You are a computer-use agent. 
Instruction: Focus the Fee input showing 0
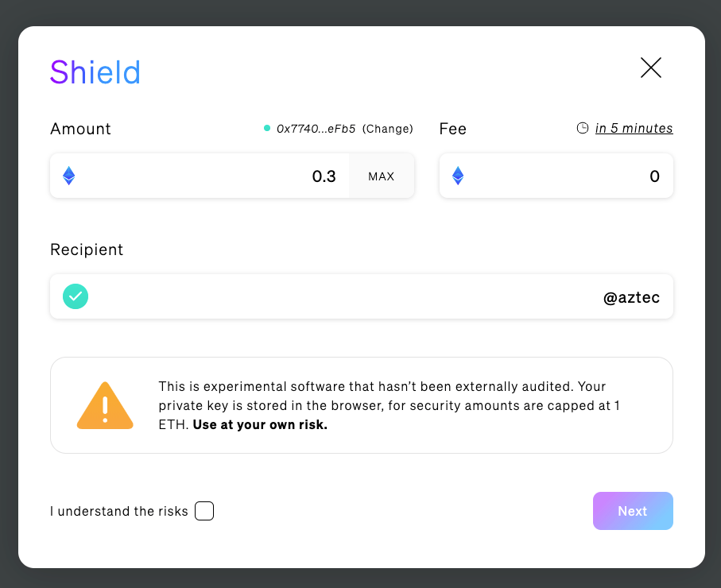(x=564, y=176)
